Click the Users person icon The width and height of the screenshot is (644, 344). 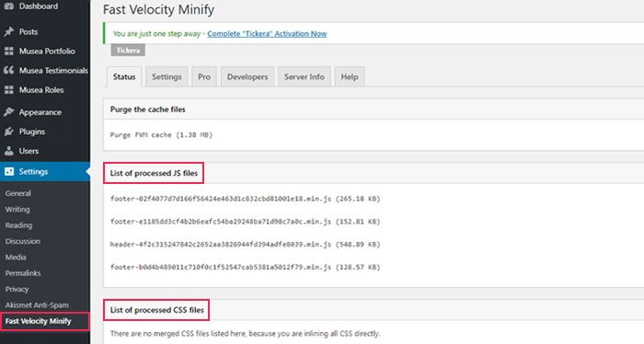click(8, 151)
